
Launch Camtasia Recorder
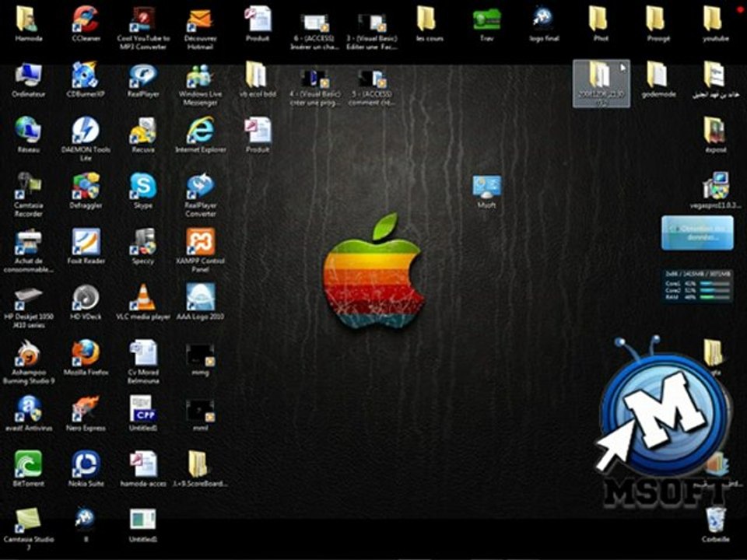coord(29,195)
